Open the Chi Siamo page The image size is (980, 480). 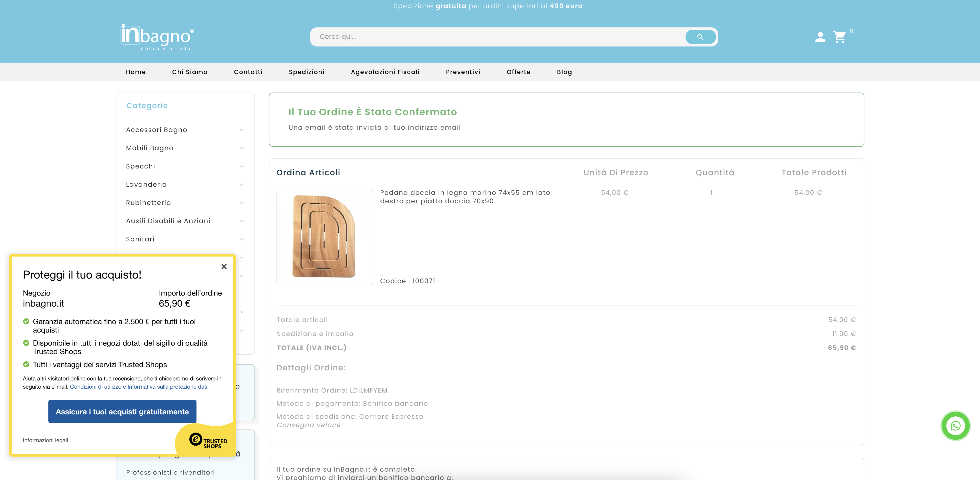coord(190,72)
